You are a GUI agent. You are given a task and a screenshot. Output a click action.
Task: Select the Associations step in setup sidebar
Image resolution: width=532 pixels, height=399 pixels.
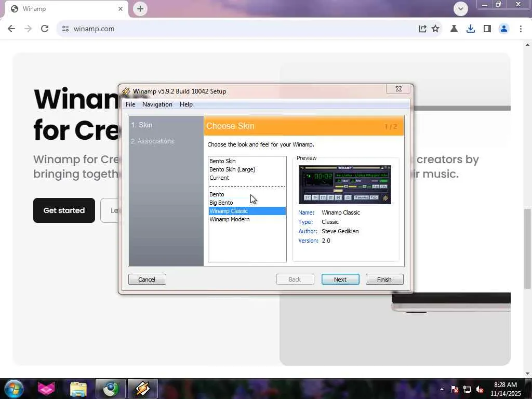tap(152, 141)
